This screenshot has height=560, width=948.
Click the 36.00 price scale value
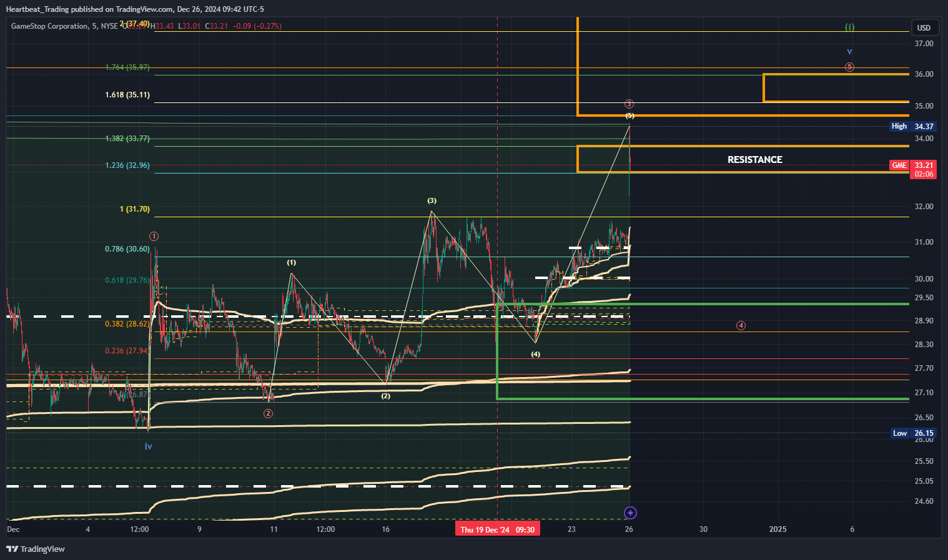click(924, 74)
